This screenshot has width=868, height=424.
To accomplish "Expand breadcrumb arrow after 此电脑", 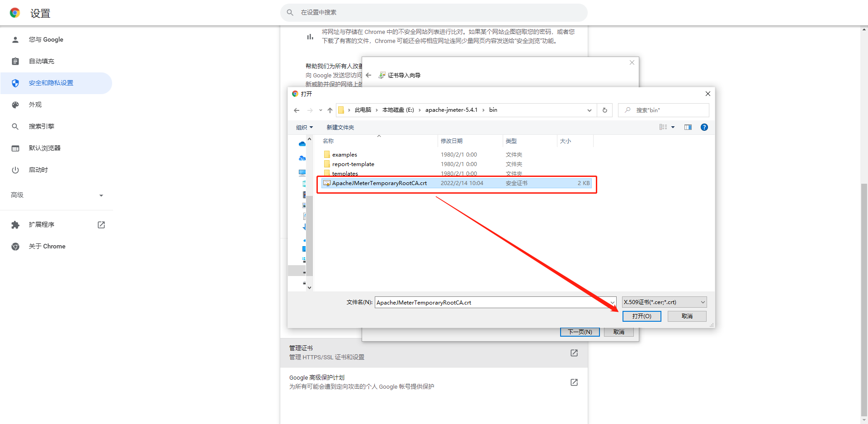I will [x=377, y=110].
